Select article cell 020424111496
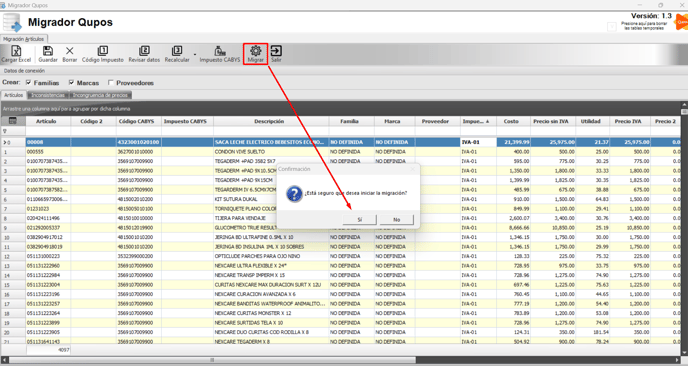 coord(48,218)
